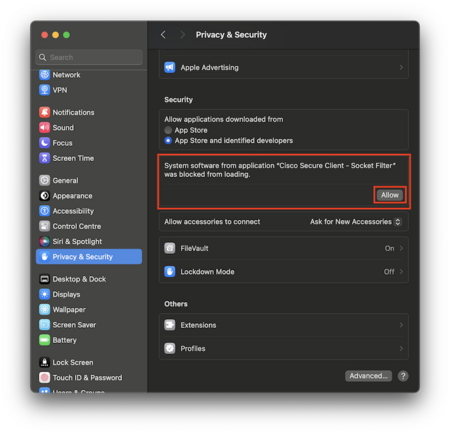Open Screen Time hourglass icon

point(44,158)
